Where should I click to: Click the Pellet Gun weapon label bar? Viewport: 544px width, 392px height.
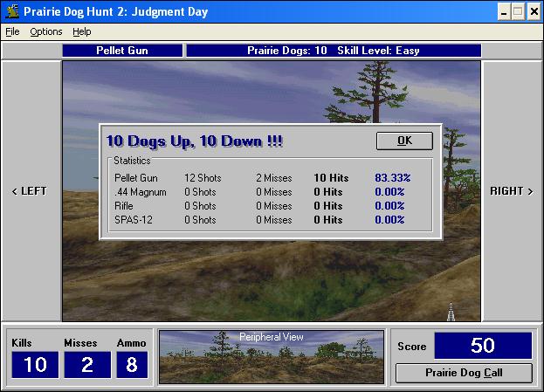point(122,51)
